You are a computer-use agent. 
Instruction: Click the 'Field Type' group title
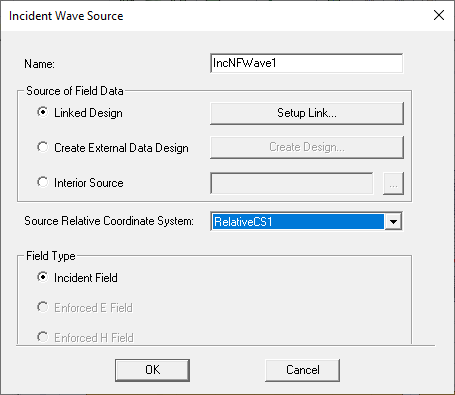51,256
